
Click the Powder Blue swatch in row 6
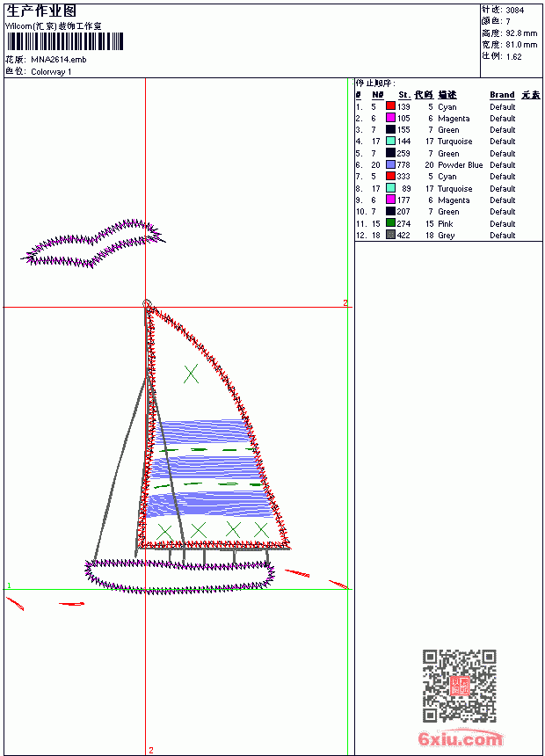click(390, 165)
